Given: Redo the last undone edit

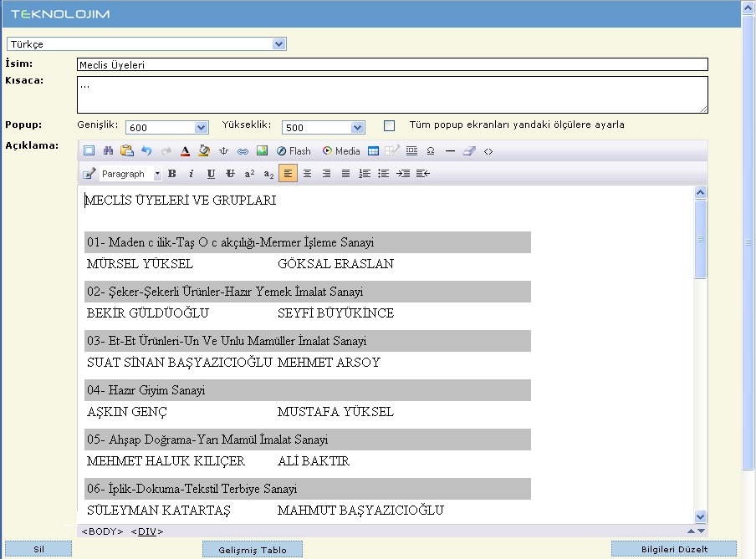Looking at the screenshot, I should (x=166, y=151).
